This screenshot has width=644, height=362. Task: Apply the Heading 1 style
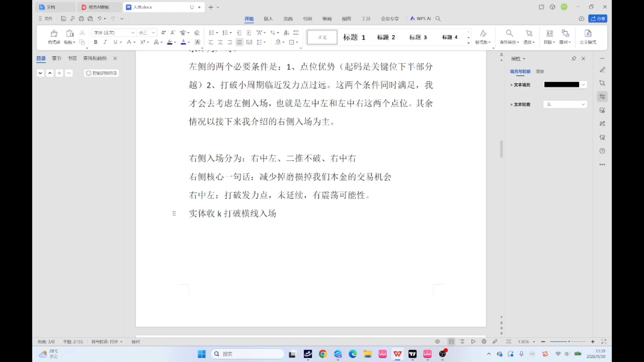(354, 37)
